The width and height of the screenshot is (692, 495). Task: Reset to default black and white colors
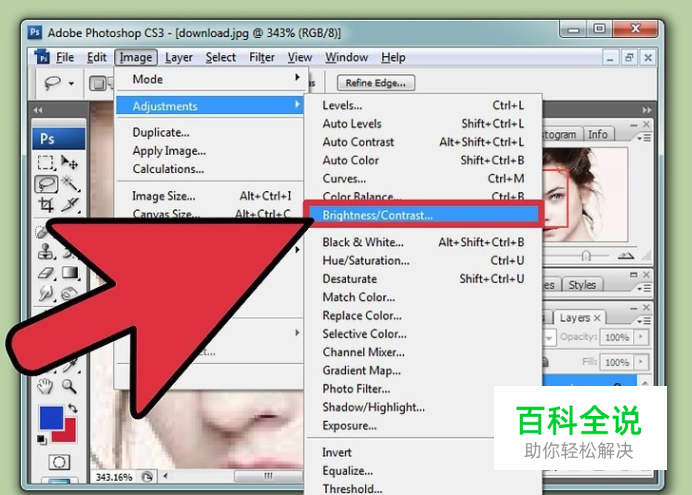point(41,439)
